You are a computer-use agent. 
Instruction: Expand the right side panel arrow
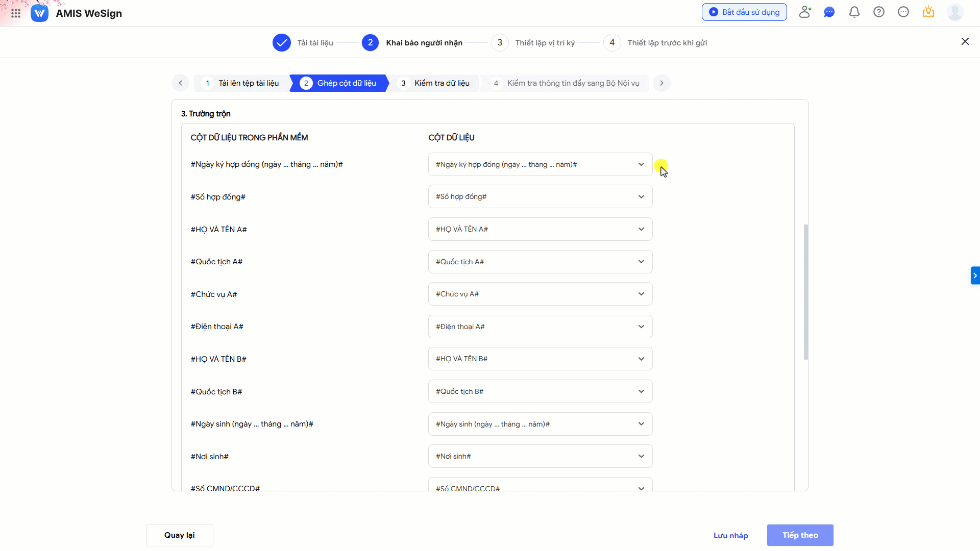(974, 275)
